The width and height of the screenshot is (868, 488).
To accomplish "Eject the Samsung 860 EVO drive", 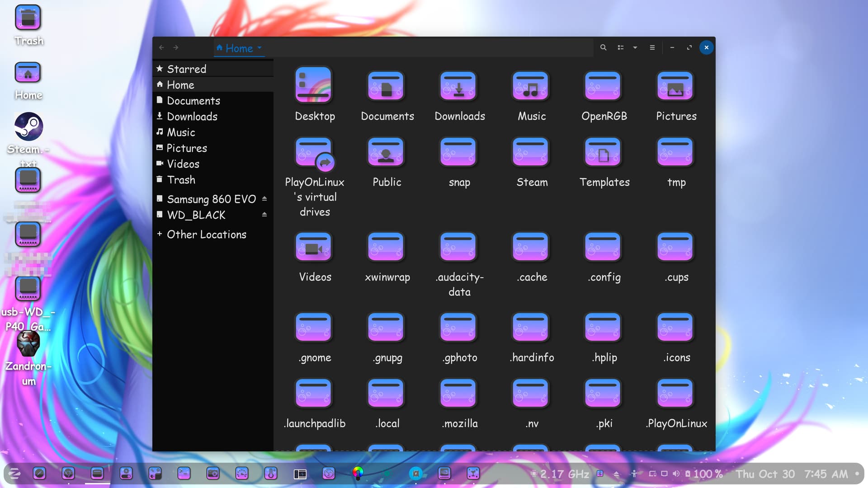I will click(264, 199).
